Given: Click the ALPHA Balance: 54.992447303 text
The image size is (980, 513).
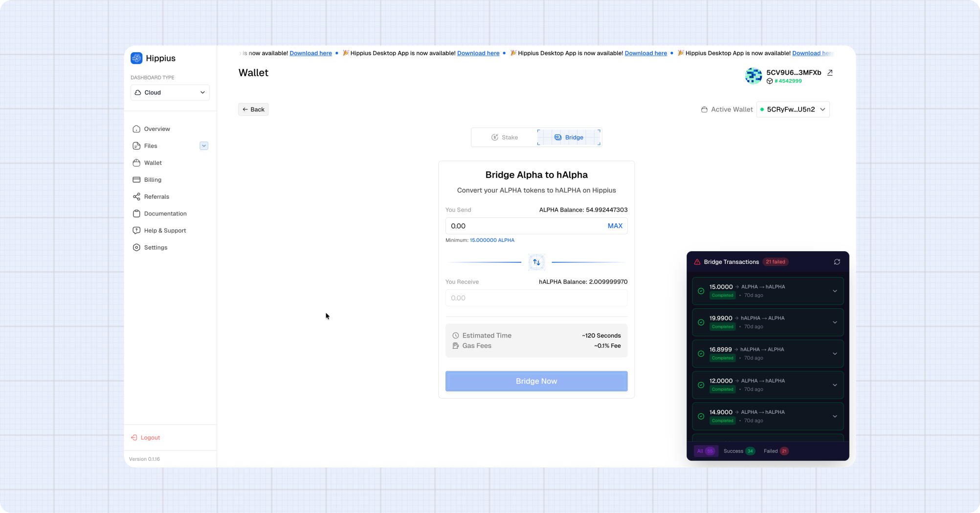Looking at the screenshot, I should [x=583, y=210].
